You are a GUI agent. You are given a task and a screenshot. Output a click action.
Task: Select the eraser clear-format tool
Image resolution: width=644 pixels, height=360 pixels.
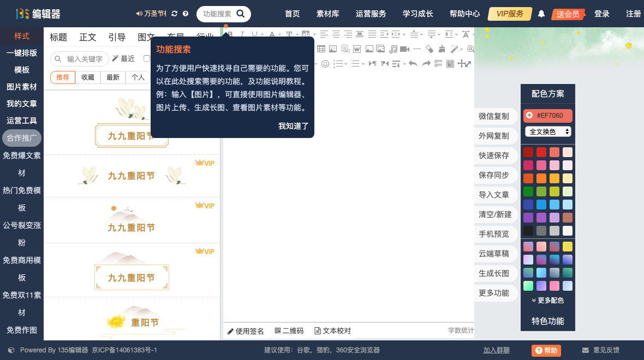[x=429, y=49]
